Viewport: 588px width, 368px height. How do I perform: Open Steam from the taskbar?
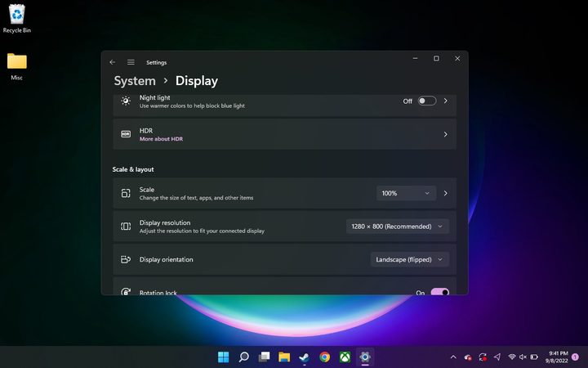click(305, 357)
